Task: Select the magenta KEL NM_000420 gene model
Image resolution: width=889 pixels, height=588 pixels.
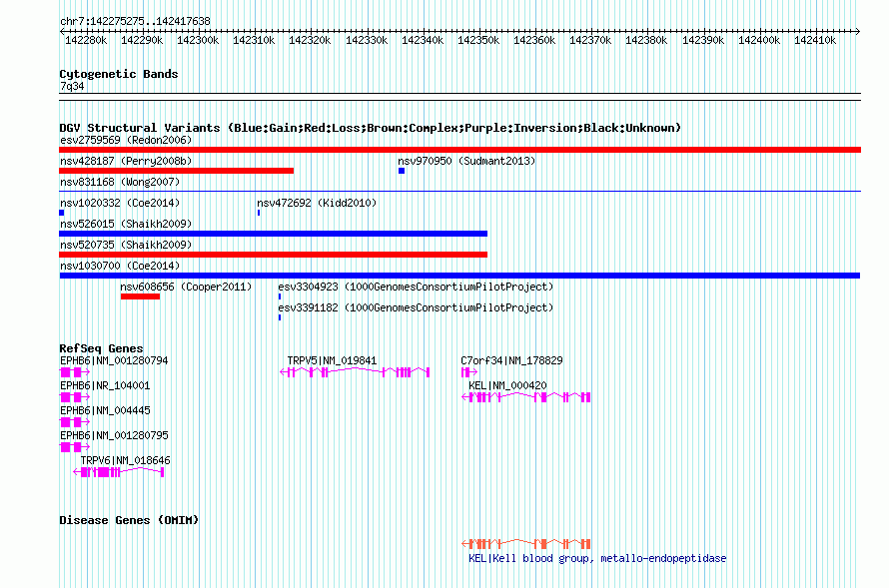Action: pos(526,397)
